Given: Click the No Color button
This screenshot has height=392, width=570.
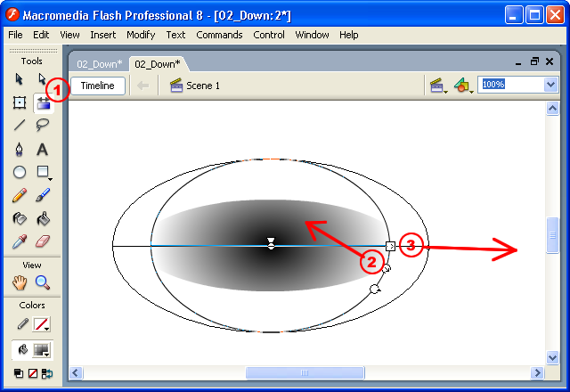Looking at the screenshot, I should 31,373.
